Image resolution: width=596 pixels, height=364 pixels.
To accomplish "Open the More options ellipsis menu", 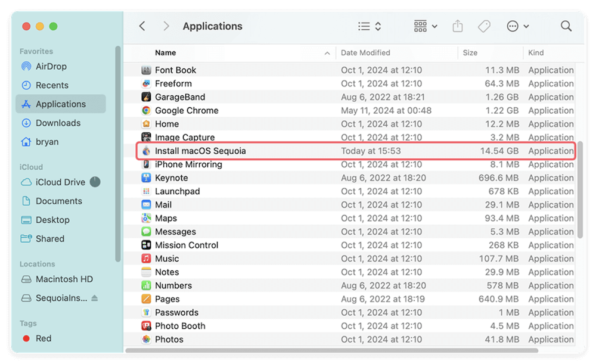I will tap(513, 26).
